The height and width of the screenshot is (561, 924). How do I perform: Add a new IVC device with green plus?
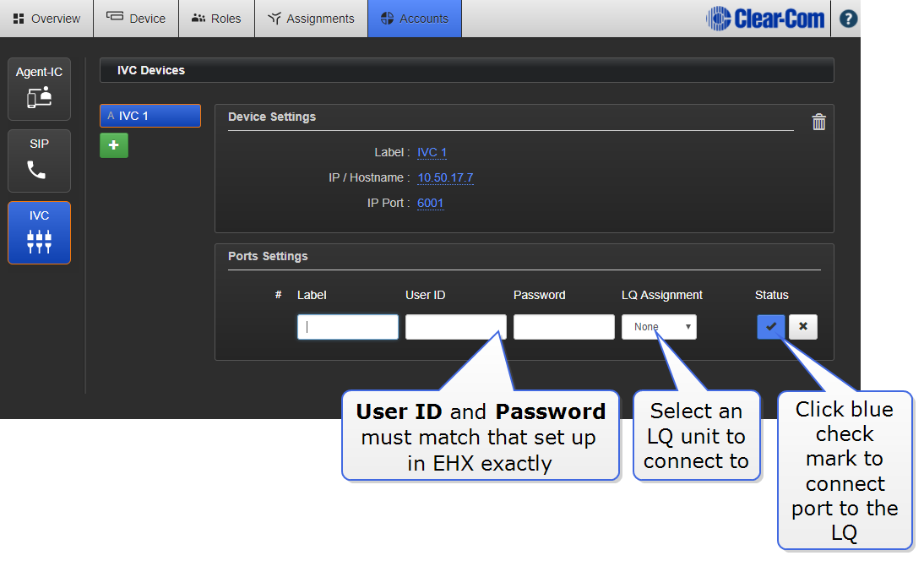[114, 145]
